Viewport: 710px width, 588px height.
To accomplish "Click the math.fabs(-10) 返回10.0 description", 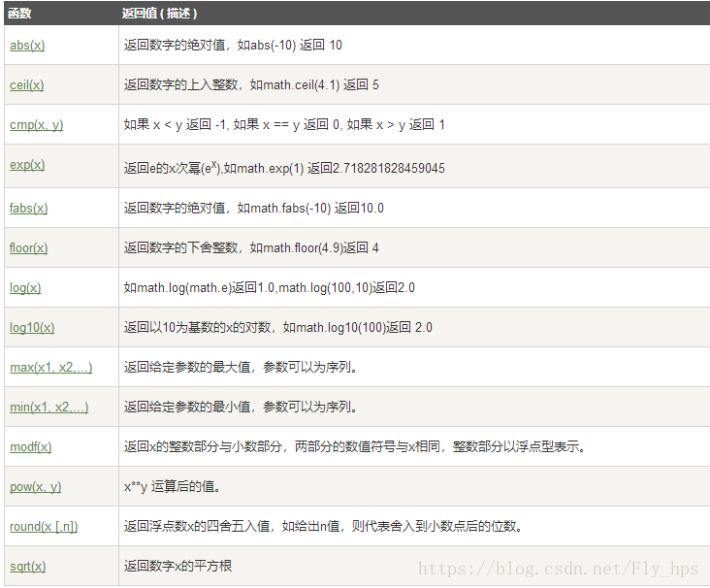I will (253, 209).
